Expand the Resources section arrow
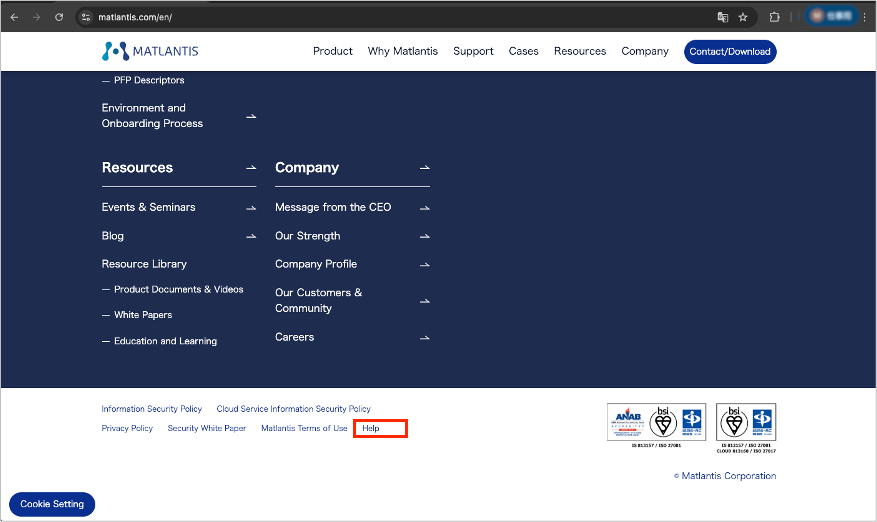Screen dimensions: 877x522 pos(251,168)
